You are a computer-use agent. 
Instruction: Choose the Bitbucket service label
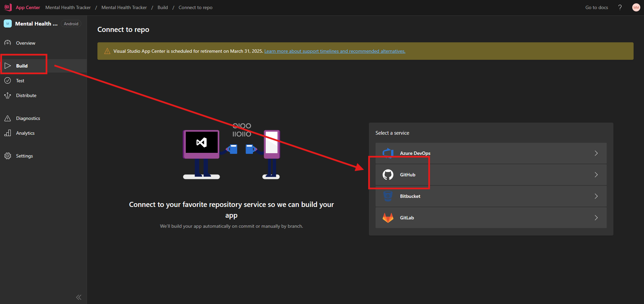pyautogui.click(x=410, y=196)
